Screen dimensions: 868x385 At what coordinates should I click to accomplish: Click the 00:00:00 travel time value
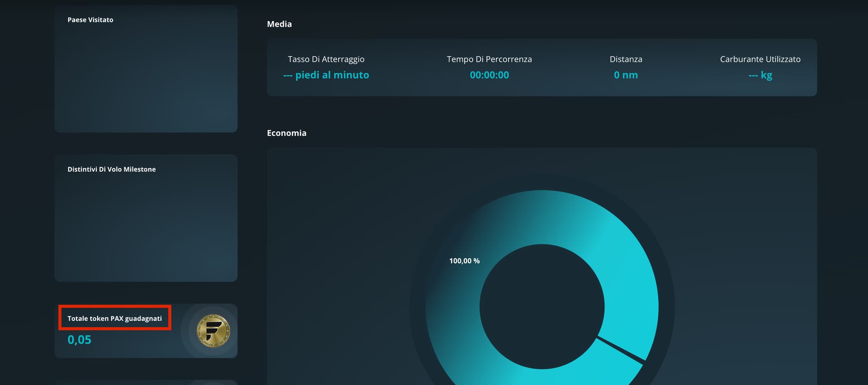click(x=489, y=75)
